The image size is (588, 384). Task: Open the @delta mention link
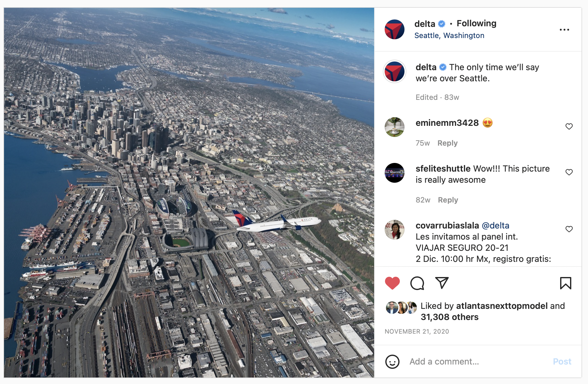coord(495,226)
